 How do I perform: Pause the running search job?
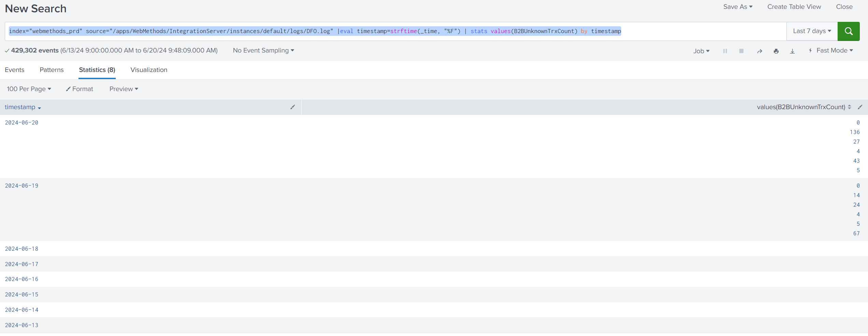725,50
